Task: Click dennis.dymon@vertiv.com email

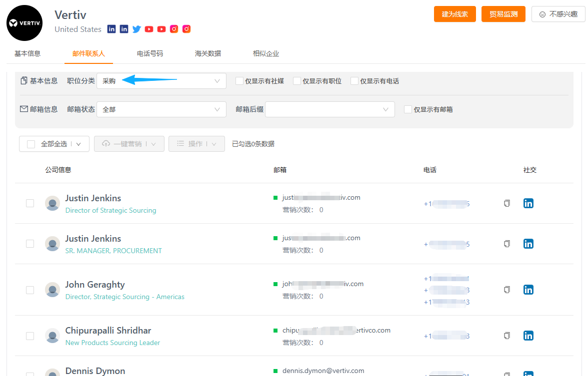Action: pos(323,371)
